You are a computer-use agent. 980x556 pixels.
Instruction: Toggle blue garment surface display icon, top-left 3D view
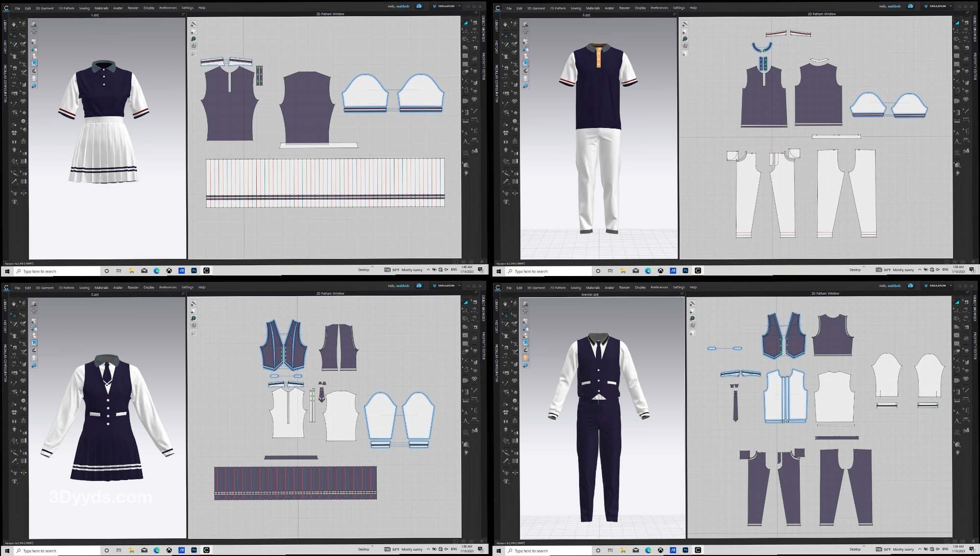[x=34, y=63]
